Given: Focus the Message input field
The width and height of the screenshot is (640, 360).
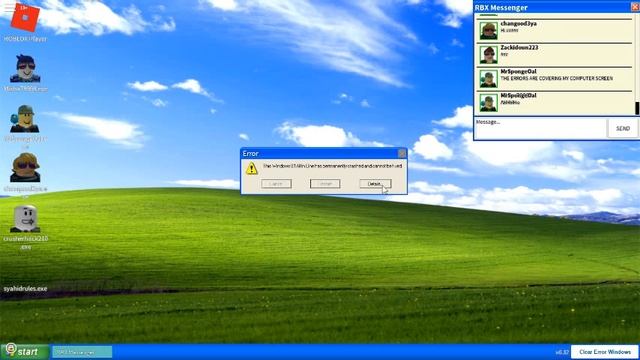Looking at the screenshot, I should [540, 129].
